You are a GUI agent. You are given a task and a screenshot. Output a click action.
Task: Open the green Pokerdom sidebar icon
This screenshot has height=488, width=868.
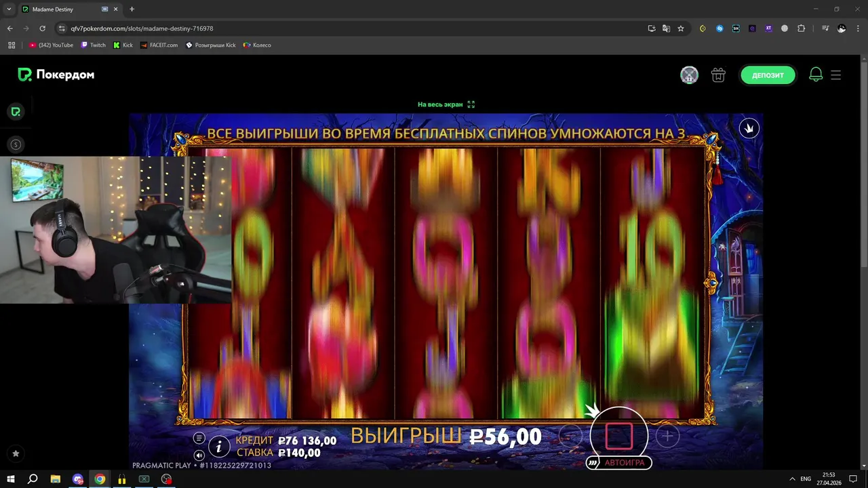16,112
